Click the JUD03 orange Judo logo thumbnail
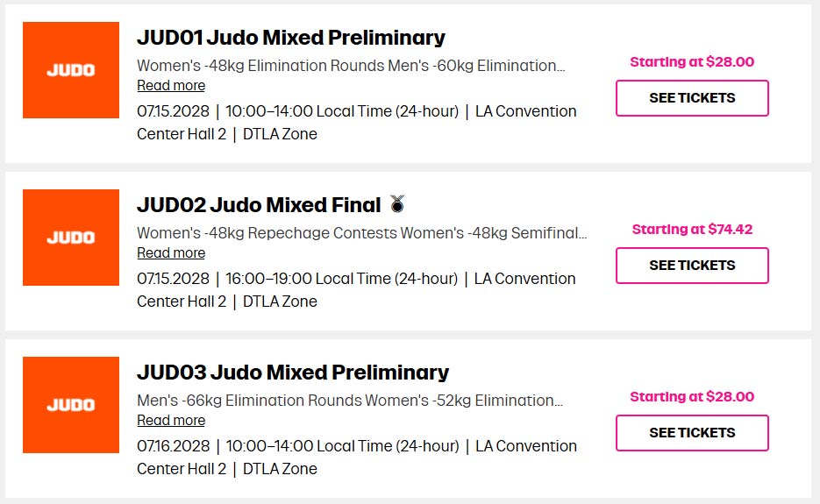820x504 pixels. (x=71, y=405)
